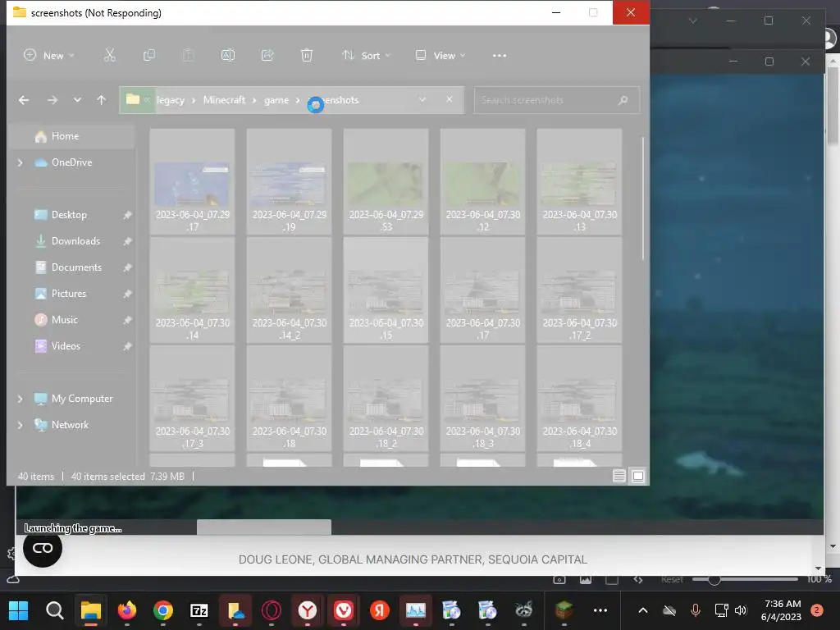Click the volume icon in the system tray
This screenshot has height=630, width=840.
[741, 610]
